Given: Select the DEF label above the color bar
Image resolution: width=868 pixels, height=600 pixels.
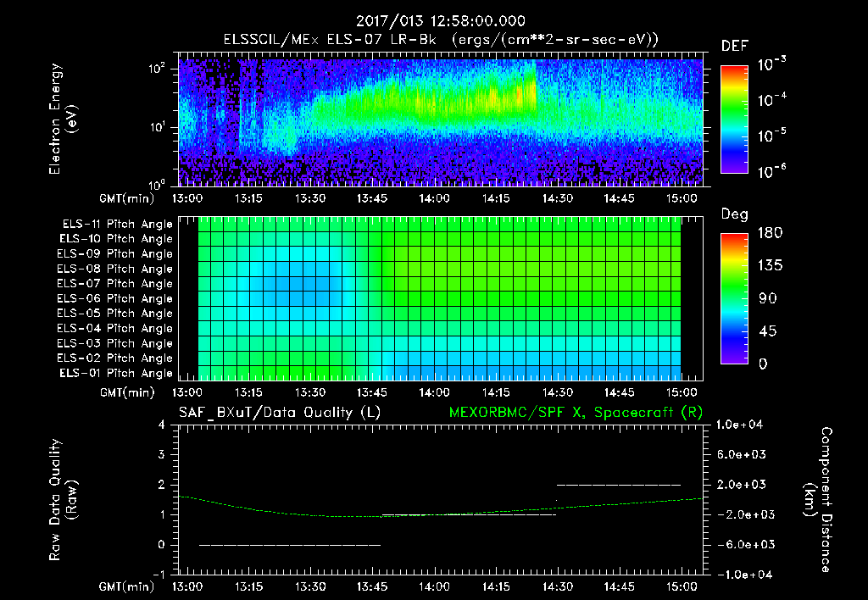Looking at the screenshot, I should tap(735, 46).
